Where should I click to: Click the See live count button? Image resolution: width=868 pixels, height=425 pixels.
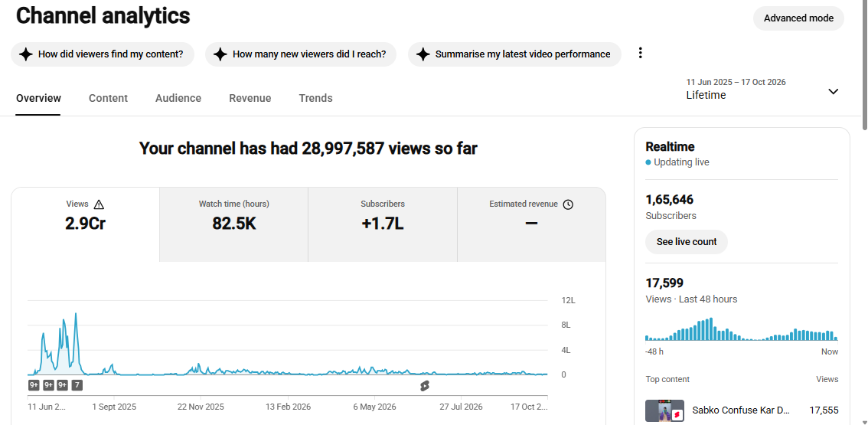coord(687,241)
